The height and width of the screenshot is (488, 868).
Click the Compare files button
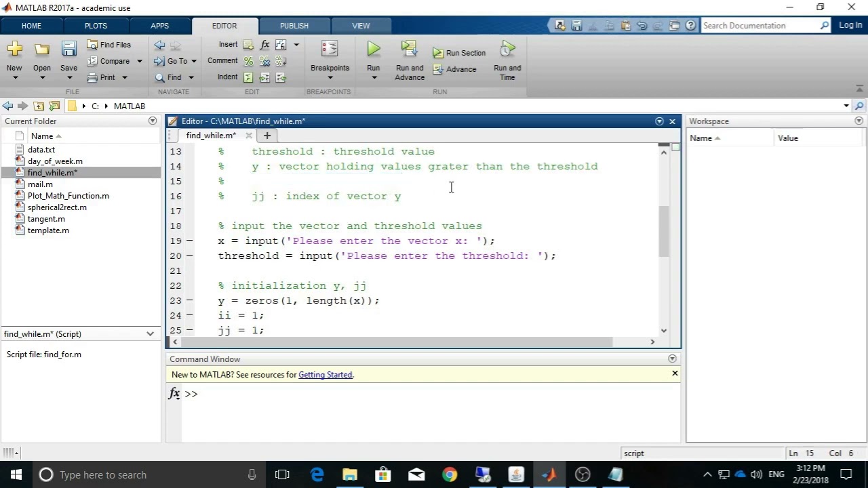click(108, 61)
